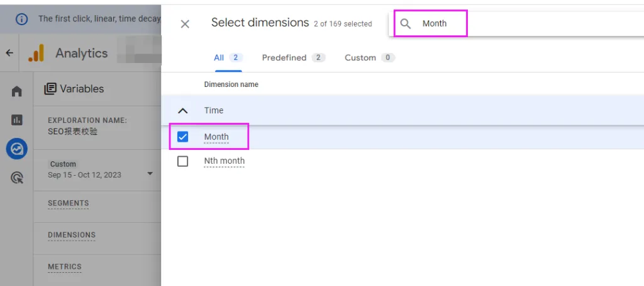The image size is (644, 286).
Task: Uncheck the Month dimension checkbox
Action: pyautogui.click(x=182, y=137)
